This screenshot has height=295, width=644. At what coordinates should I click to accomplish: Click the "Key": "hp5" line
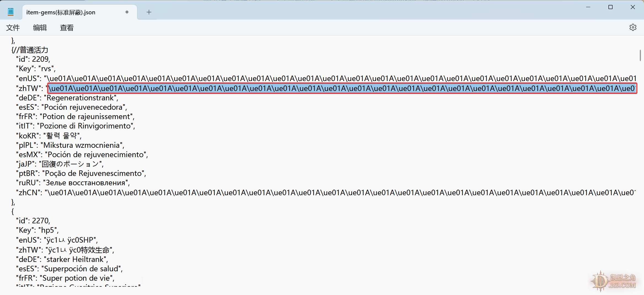(x=37, y=230)
